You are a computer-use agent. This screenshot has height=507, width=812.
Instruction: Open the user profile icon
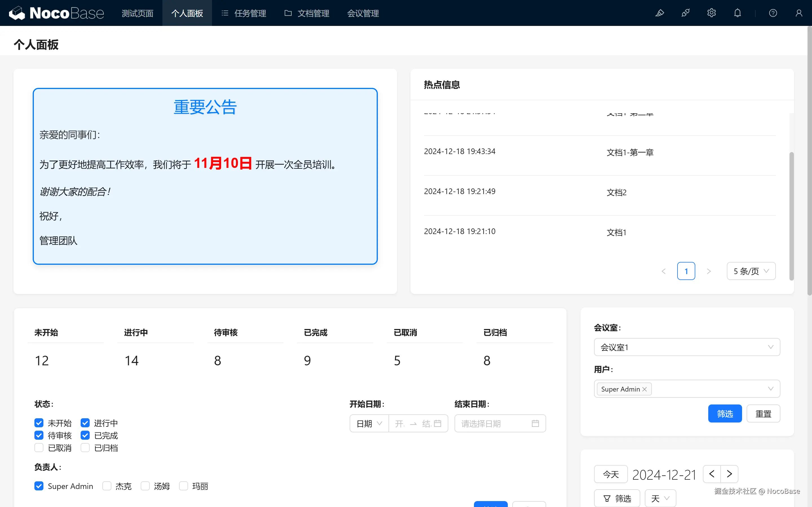(x=798, y=13)
